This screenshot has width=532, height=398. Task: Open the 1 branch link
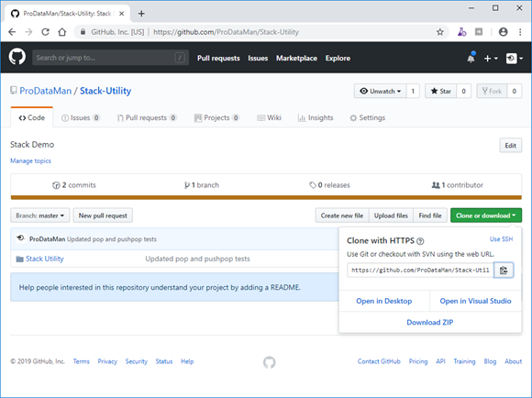point(202,185)
